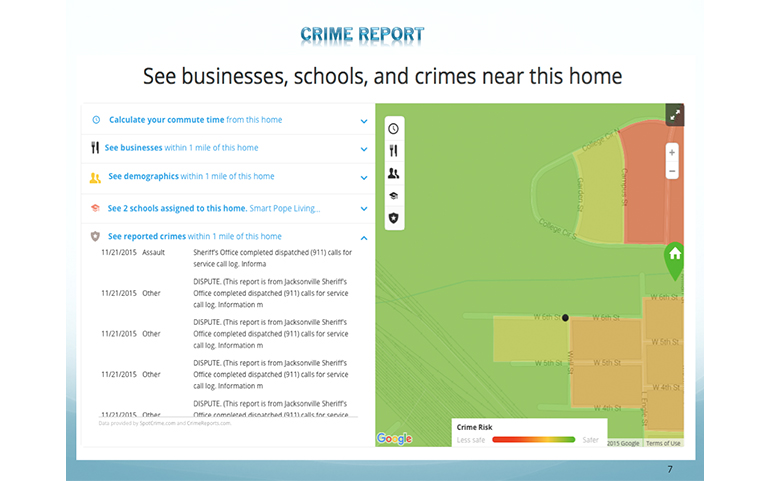Expand the schools section chevron
This screenshot has width=770, height=481.
pyautogui.click(x=364, y=209)
